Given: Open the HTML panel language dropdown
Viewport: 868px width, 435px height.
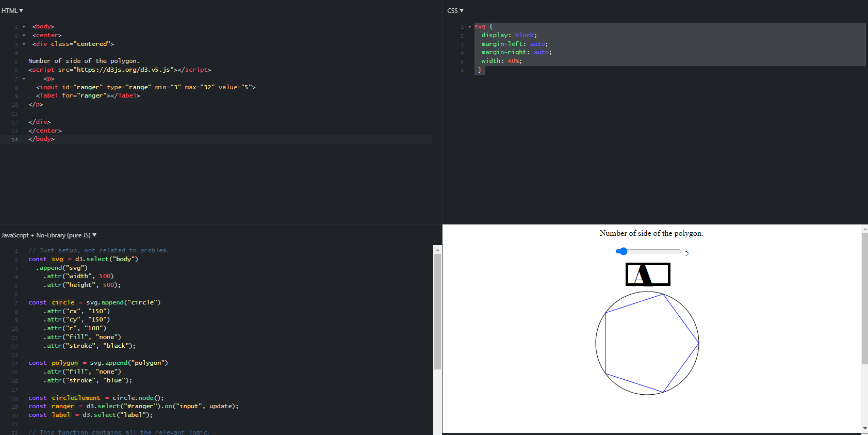Looking at the screenshot, I should [x=12, y=10].
